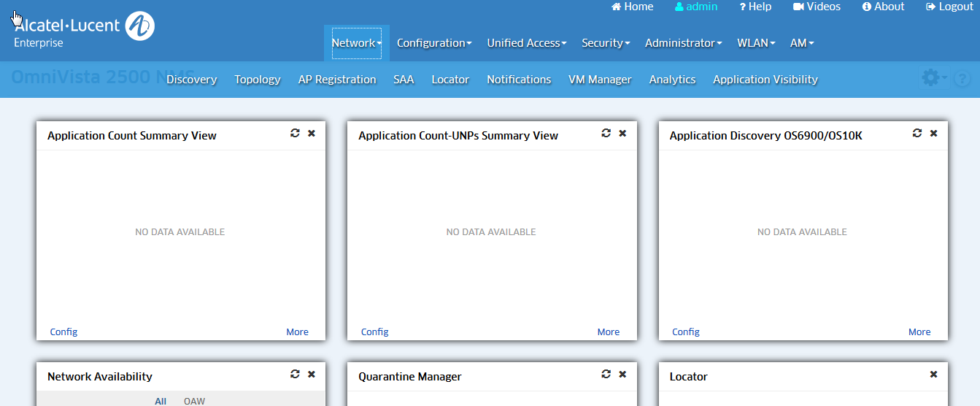Refresh Application Discovery OS6900/OS10K widget

pos(917,133)
